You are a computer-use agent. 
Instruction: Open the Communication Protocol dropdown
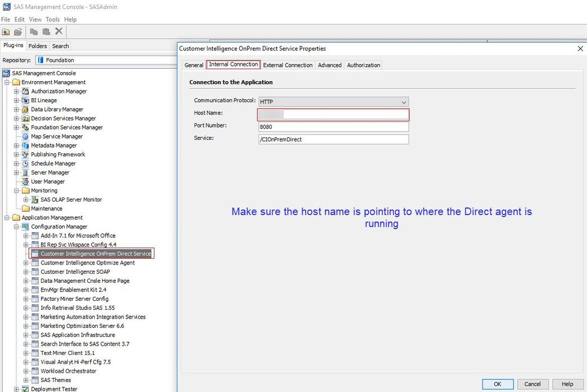point(334,102)
